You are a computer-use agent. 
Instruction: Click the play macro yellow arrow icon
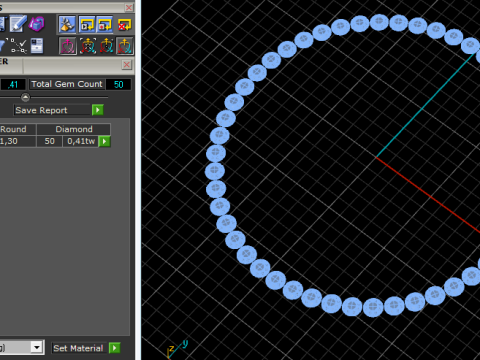(87, 25)
